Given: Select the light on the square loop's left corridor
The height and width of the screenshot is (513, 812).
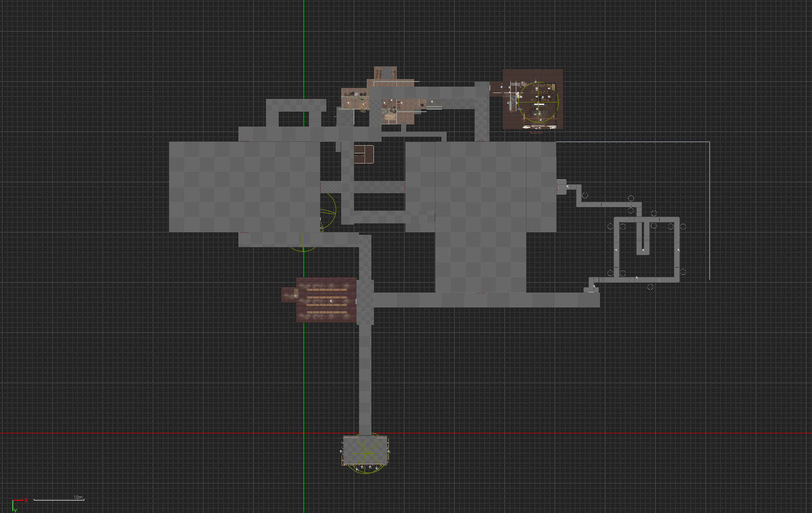Looking at the screenshot, I should tap(616, 250).
